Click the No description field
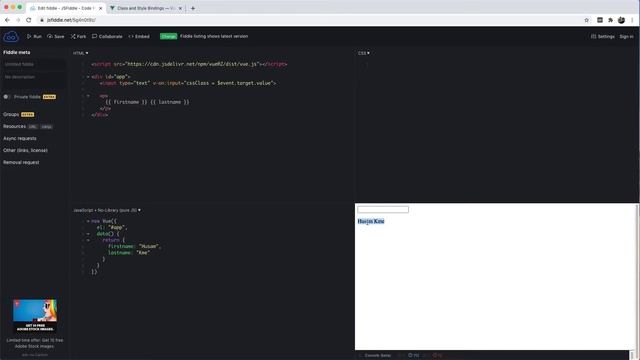The image size is (640, 360). point(34,80)
